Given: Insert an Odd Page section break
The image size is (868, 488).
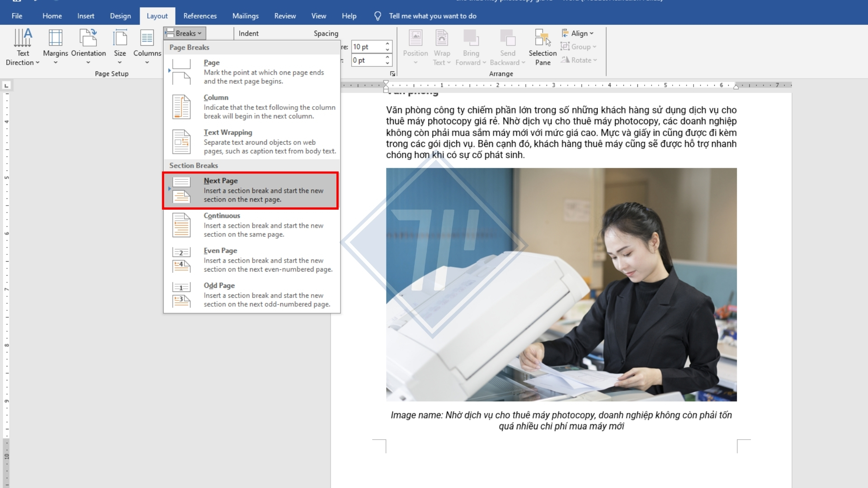Looking at the screenshot, I should [x=252, y=295].
